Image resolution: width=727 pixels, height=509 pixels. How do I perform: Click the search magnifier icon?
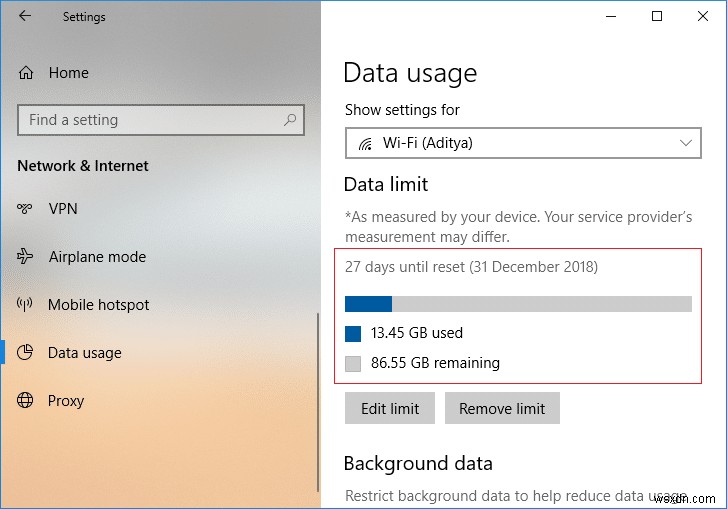290,120
